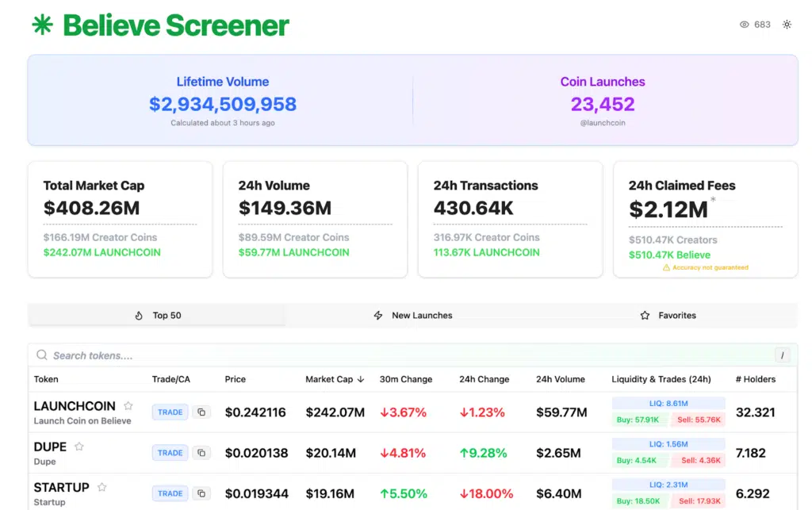Open the New Launches tab
The image size is (812, 510).
[413, 316]
